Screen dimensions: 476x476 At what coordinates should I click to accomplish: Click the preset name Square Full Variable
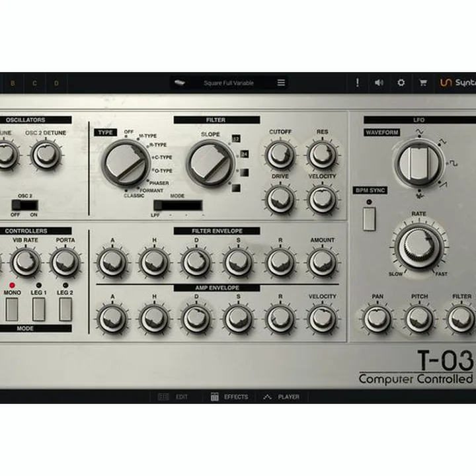click(229, 83)
